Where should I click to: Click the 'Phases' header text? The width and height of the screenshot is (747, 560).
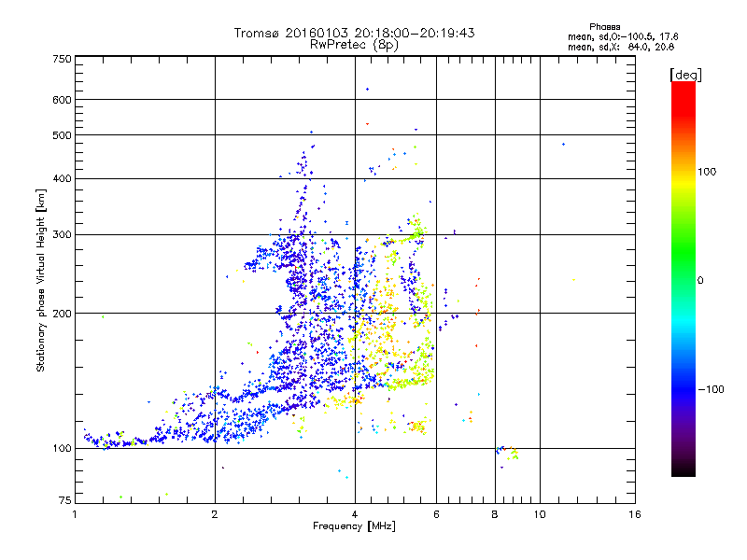point(604,27)
